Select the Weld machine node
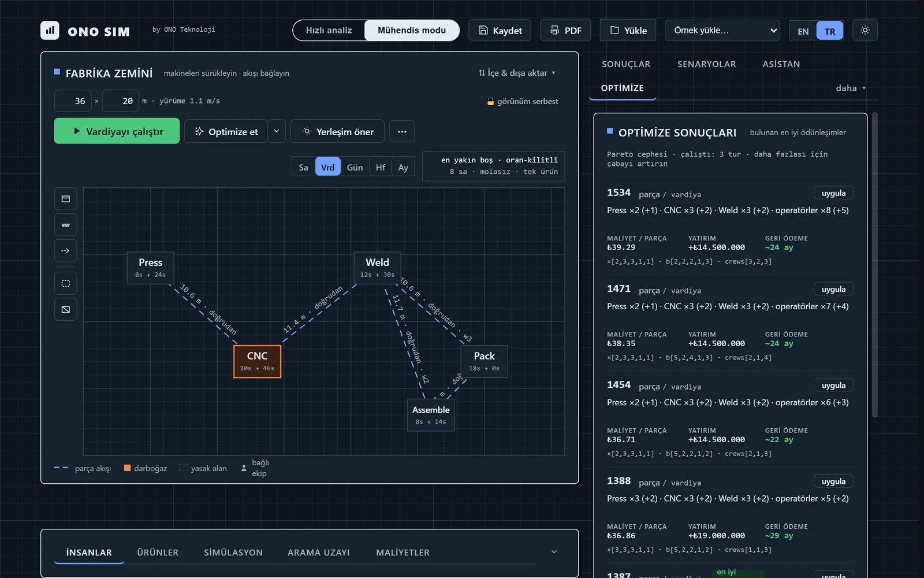 coord(378,268)
